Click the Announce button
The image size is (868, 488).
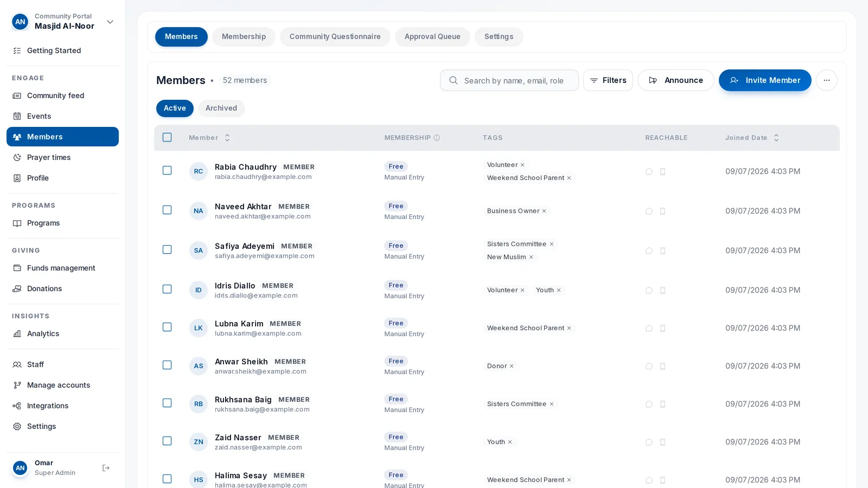(676, 80)
